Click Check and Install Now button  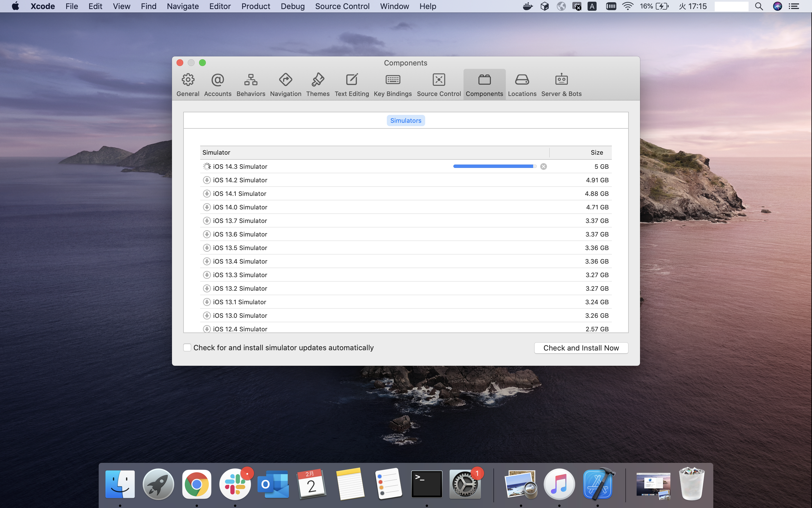[581, 348]
